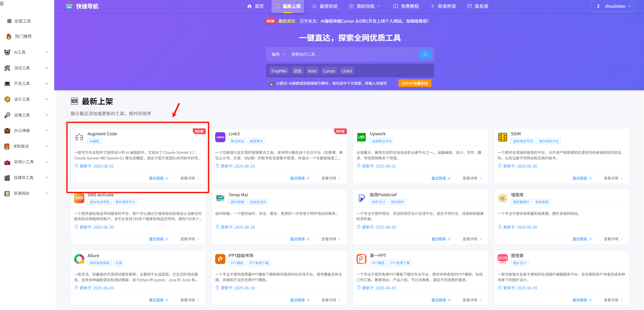This screenshot has width=644, height=310.
Task: Click the hamburger menu icon at top-left
Action: pos(2,4)
